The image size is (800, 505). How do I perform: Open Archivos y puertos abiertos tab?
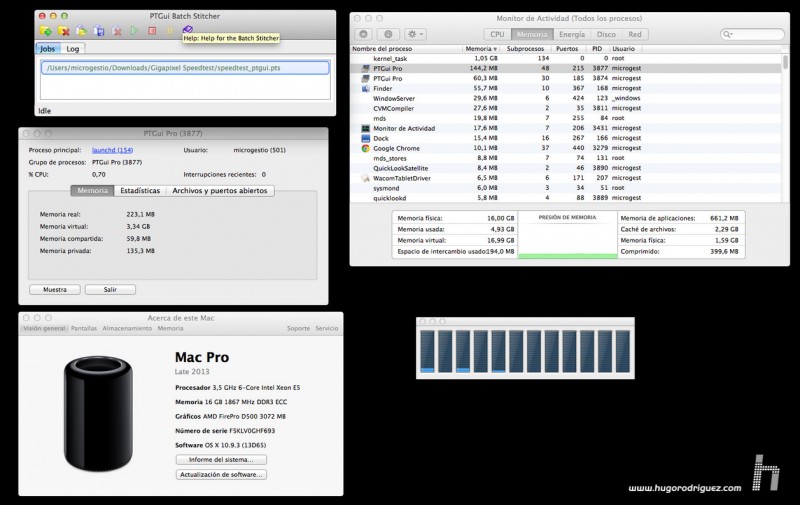pyautogui.click(x=219, y=190)
